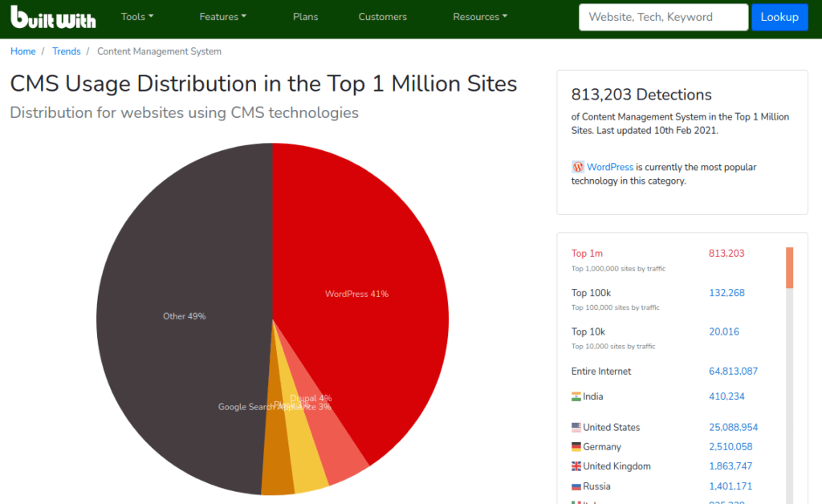Select the India flag icon

(x=577, y=396)
